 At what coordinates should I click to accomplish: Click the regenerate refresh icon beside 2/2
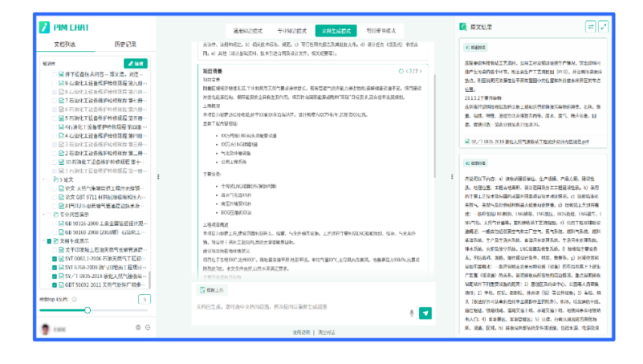click(x=401, y=71)
